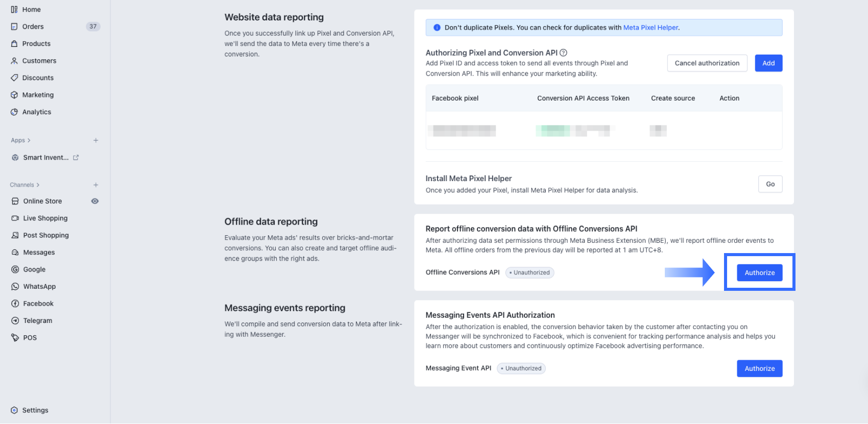Open the Discounts tag icon
Screen dimensions: 868x424
pos(14,78)
